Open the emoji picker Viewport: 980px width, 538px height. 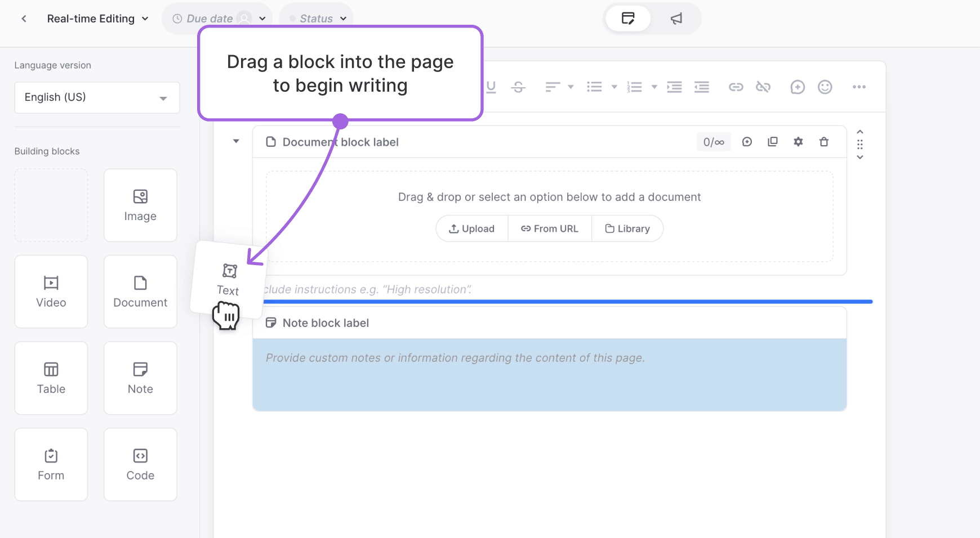point(825,87)
